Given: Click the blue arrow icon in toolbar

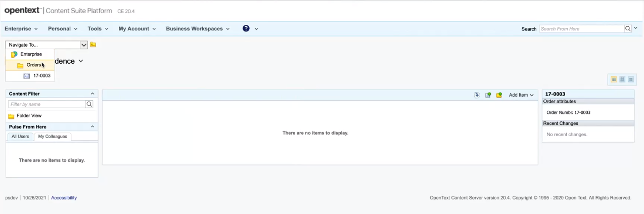Looking at the screenshot, I should click(x=477, y=95).
